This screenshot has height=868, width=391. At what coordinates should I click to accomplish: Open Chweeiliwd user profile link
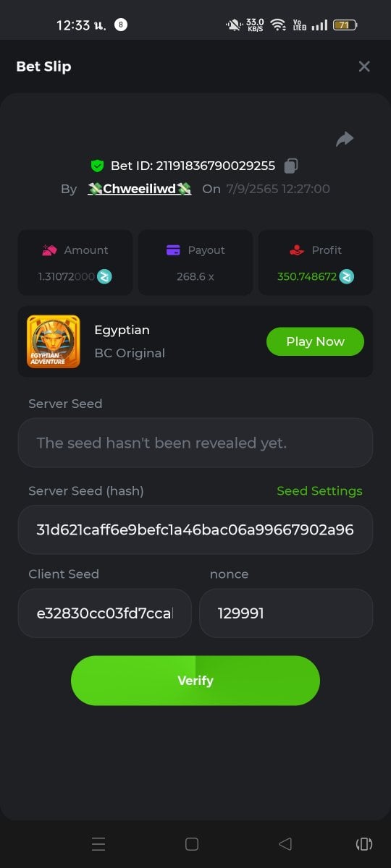[140, 189]
